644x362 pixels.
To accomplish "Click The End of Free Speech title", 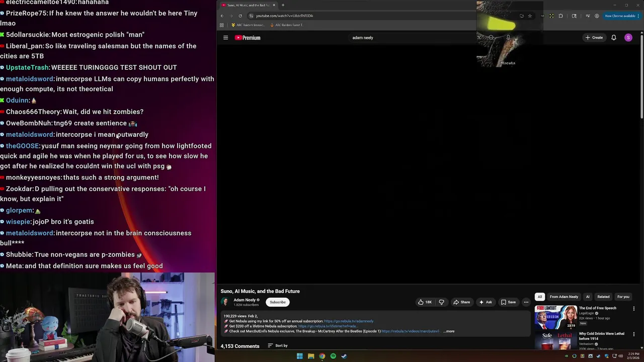I will click(x=597, y=308).
